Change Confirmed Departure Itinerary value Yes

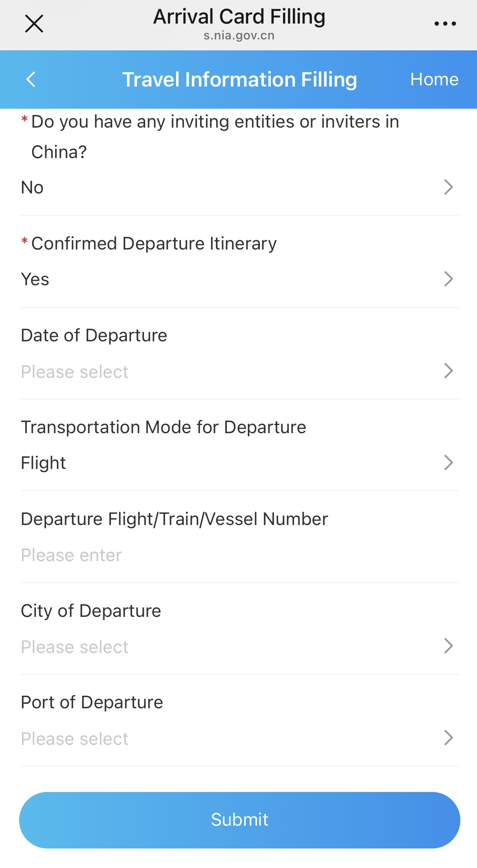pyautogui.click(x=240, y=279)
